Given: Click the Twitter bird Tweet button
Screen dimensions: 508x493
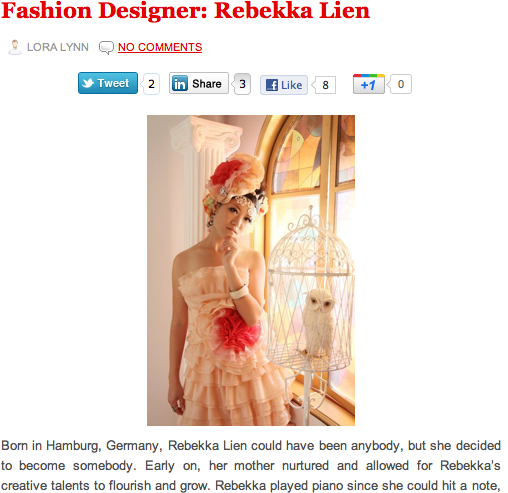Looking at the screenshot, I should 108,83.
